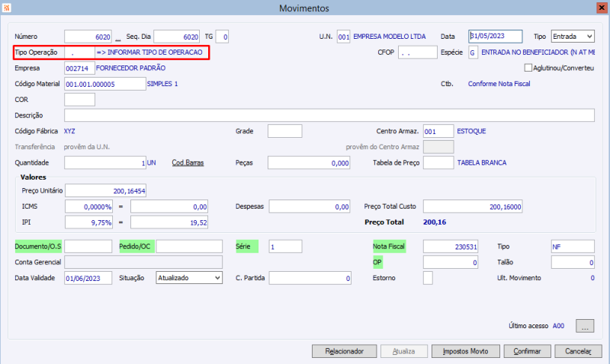Expand the Situação Atualizado dropdown
Image resolution: width=610 pixels, height=364 pixels.
189,278
